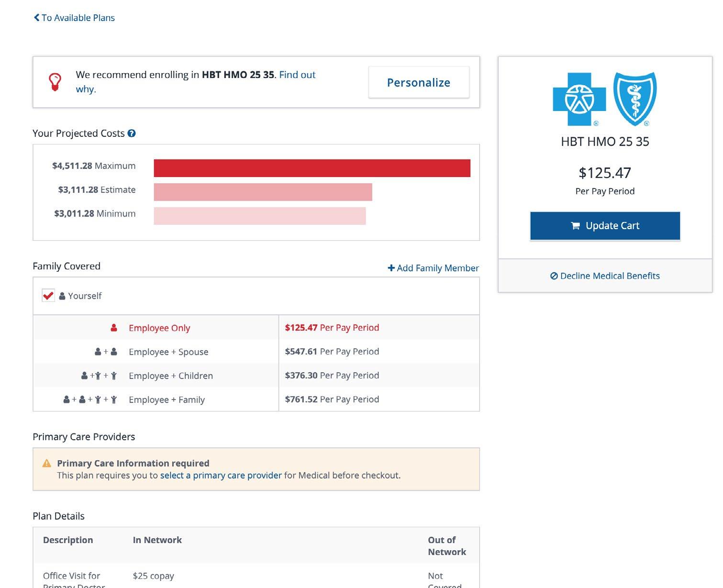The image size is (723, 588).
Task: Click the Employee + Spouse people icon
Action: tap(106, 352)
